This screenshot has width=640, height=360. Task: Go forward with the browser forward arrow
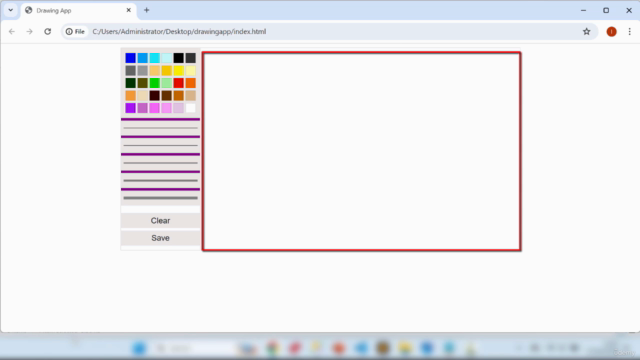point(29,31)
